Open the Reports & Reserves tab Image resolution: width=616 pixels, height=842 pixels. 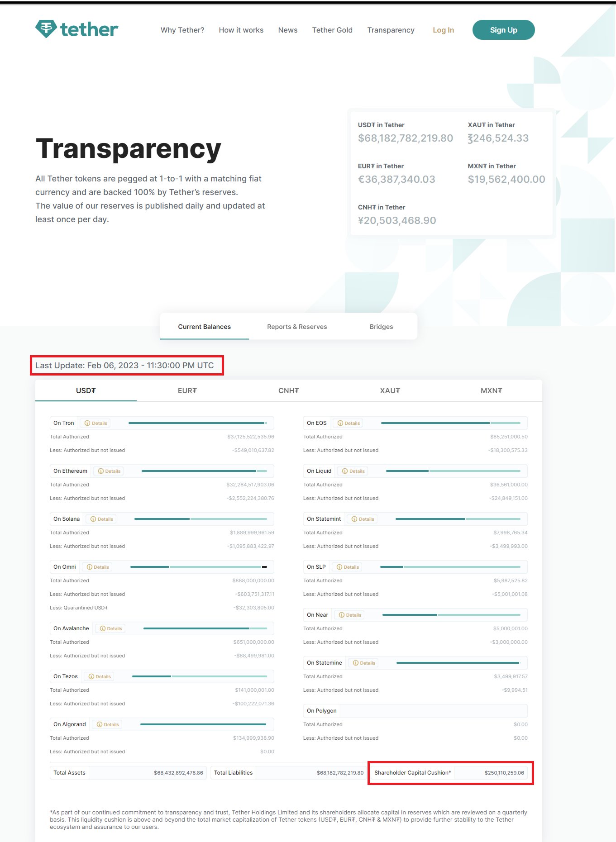tap(296, 327)
